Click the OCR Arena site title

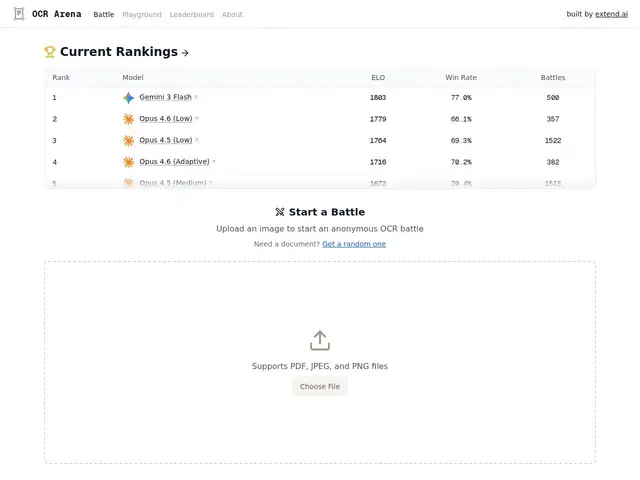click(56, 14)
